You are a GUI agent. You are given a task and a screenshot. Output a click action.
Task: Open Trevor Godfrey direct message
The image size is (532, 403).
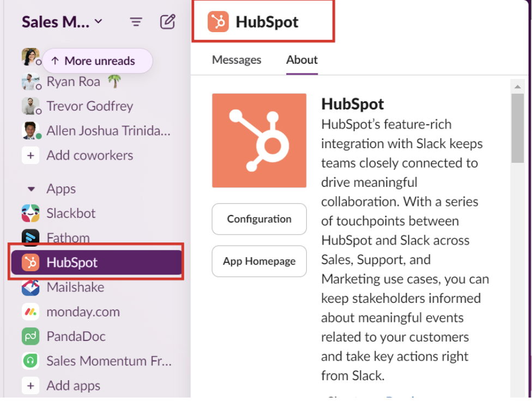pos(89,106)
